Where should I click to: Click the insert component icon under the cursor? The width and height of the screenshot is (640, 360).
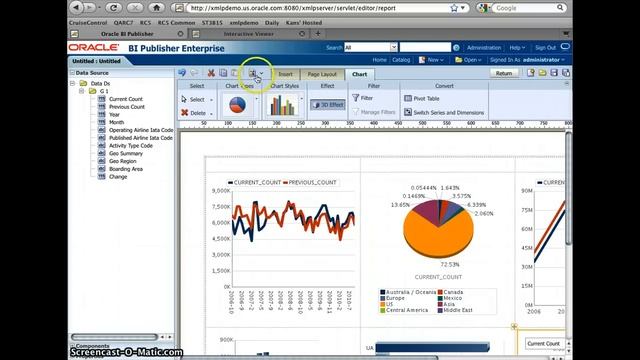pyautogui.click(x=253, y=73)
